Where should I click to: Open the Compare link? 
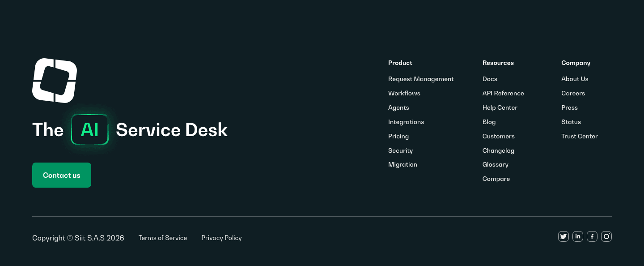(x=496, y=179)
